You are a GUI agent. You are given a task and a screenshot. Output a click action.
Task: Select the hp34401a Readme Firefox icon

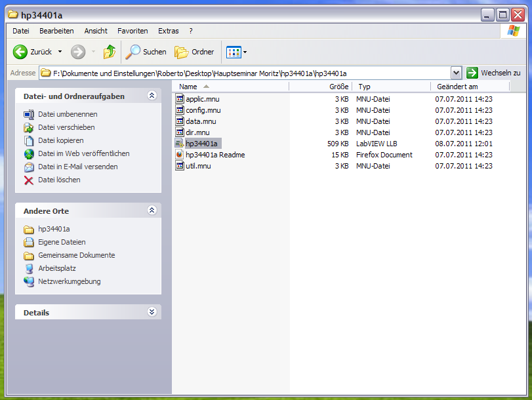180,155
